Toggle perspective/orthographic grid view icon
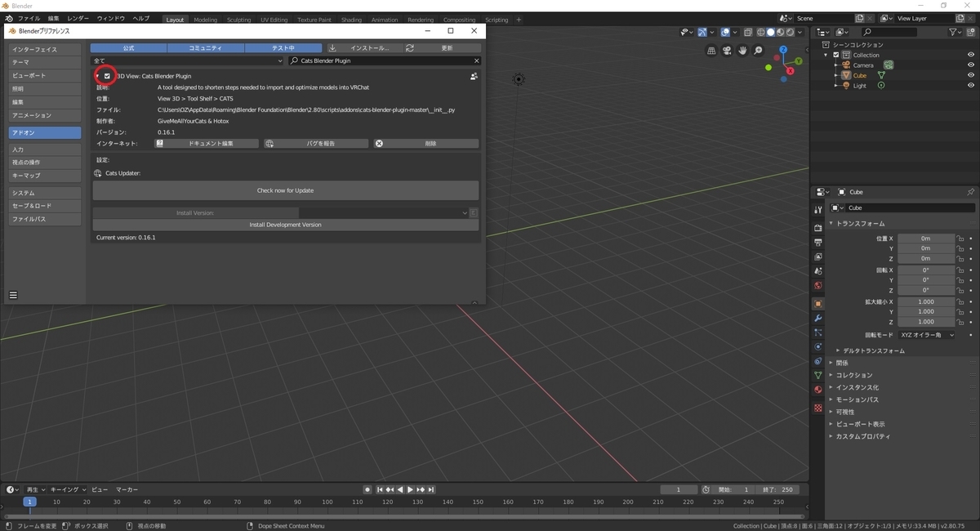 click(711, 51)
